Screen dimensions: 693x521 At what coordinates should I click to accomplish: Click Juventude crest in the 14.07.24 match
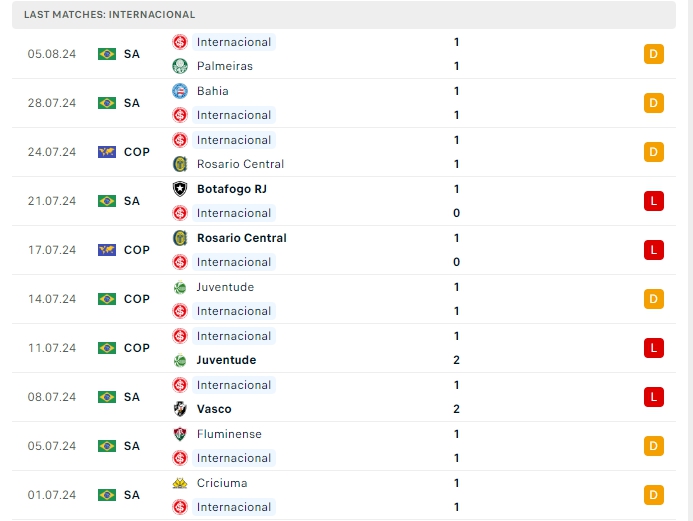[180, 287]
